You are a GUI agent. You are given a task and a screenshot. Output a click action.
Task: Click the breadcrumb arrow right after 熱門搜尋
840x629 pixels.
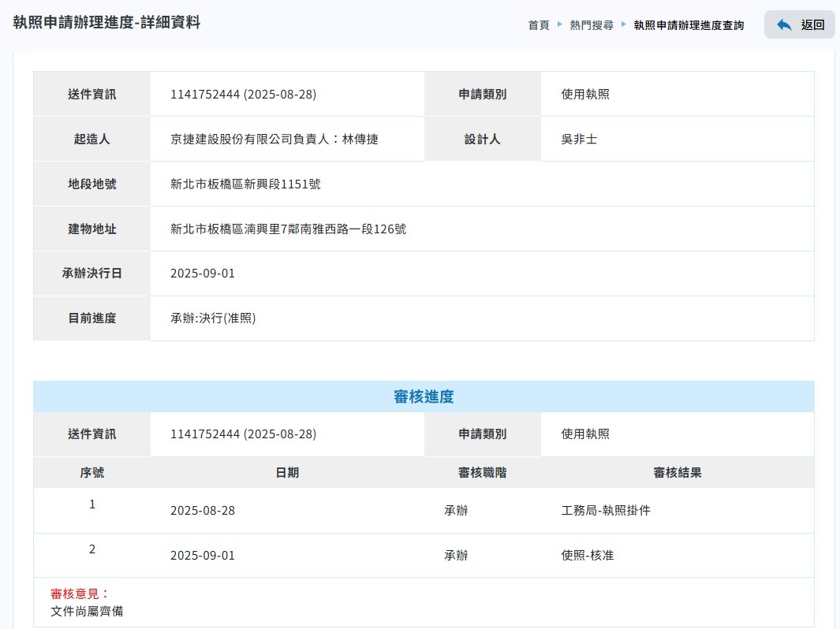point(624,24)
